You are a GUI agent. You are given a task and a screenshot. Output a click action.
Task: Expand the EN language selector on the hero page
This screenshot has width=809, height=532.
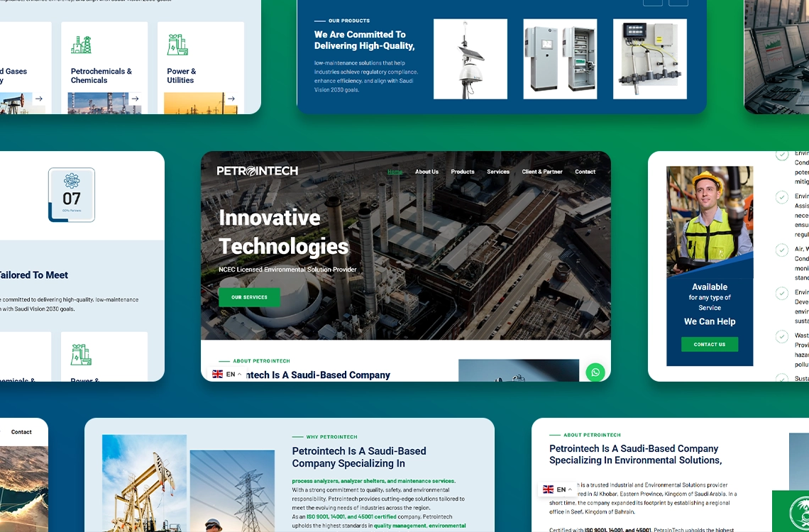tap(227, 374)
